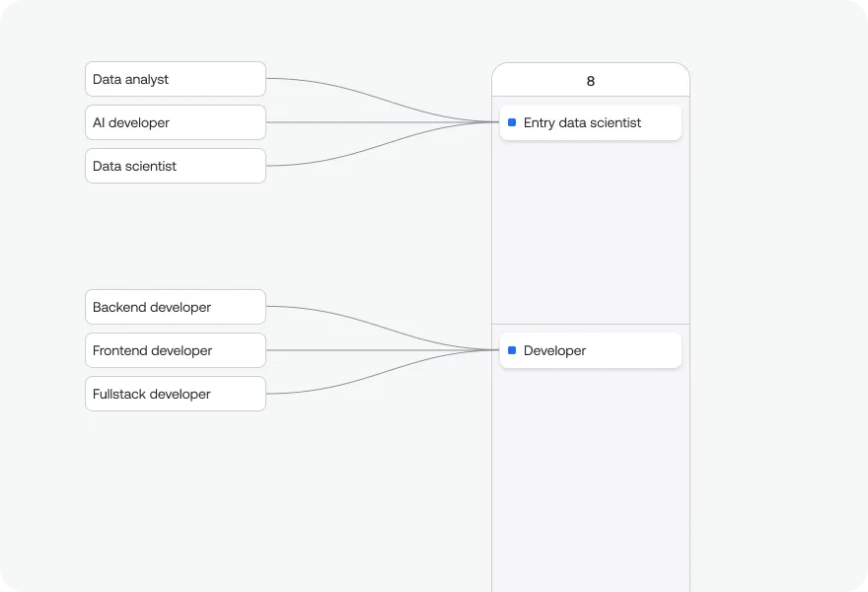The height and width of the screenshot is (592, 868).
Task: Open the Developer card
Action: point(591,350)
